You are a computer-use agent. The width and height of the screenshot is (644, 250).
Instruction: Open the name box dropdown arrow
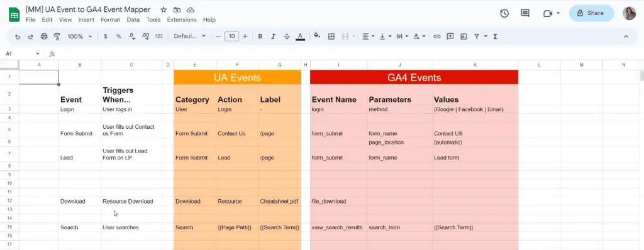point(37,54)
